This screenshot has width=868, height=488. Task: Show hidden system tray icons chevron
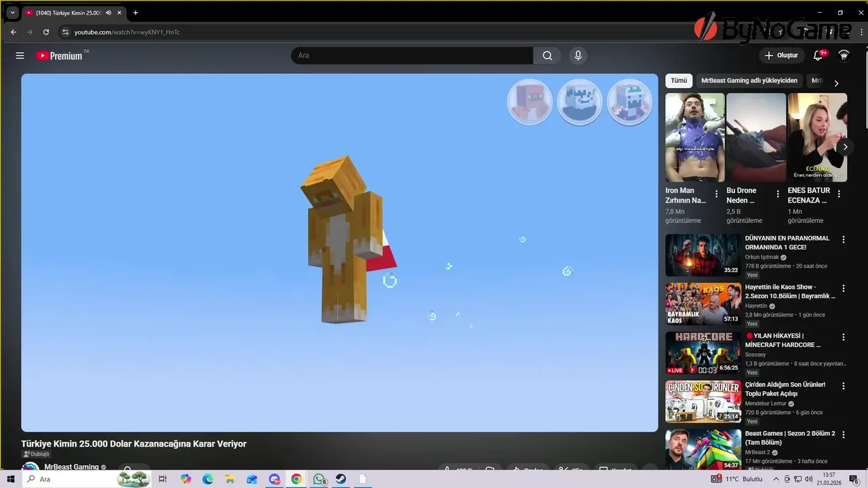[x=776, y=479]
